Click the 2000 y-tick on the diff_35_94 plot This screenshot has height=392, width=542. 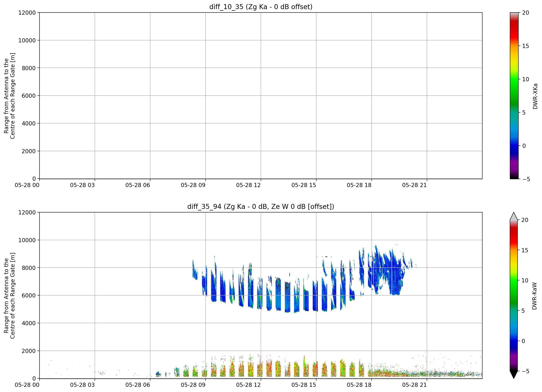29,351
